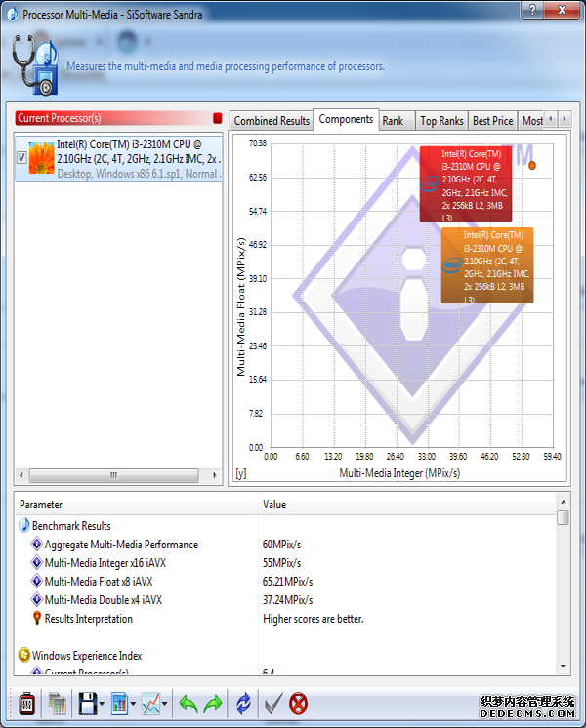Screen dimensions: 586x728
Task: Click the [y] axis toggle label
Action: tap(240, 473)
